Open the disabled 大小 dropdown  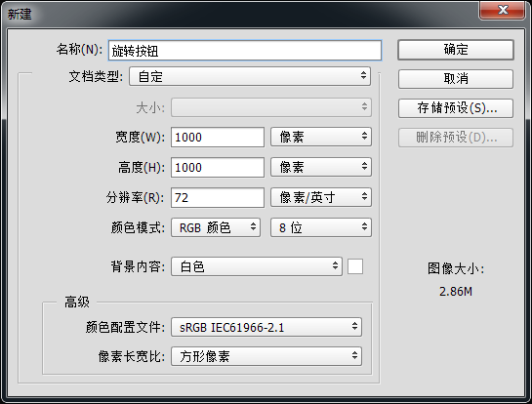click(271, 107)
